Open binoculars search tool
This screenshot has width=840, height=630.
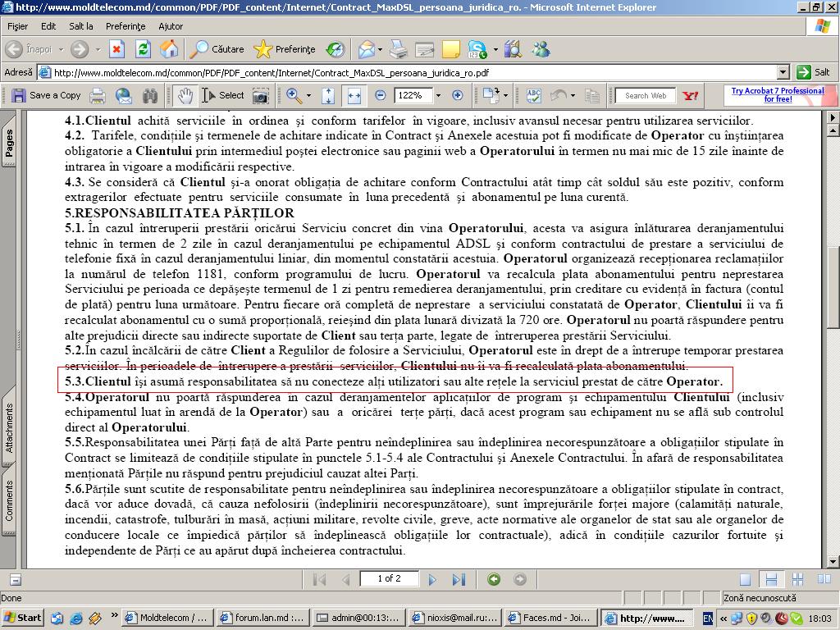click(149, 96)
